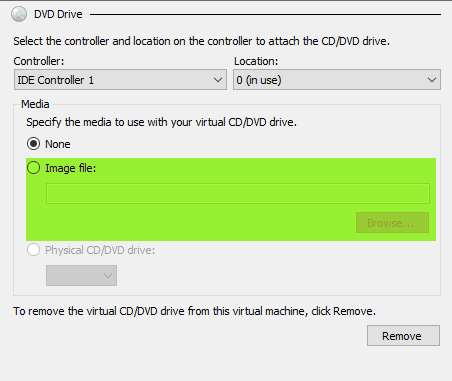Click the chevron arrow of Location combo box
The image size is (452, 381).
coord(432,80)
